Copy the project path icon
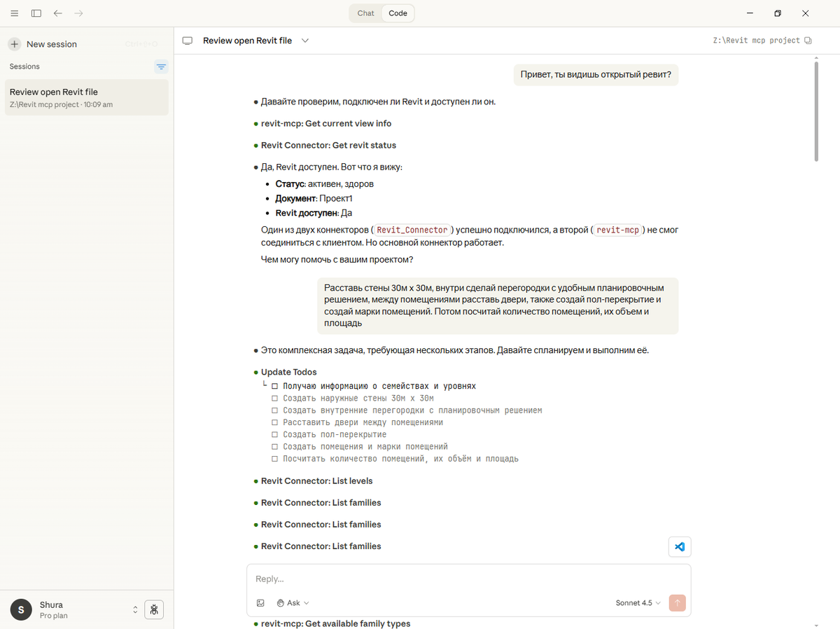The image size is (840, 629). coord(808,41)
